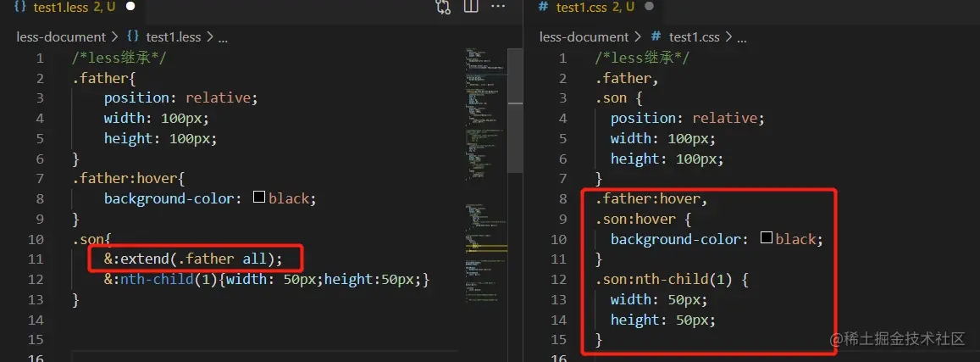The height and width of the screenshot is (362, 980).
Task: Click the .father{ selector in test1.less
Action: click(103, 78)
